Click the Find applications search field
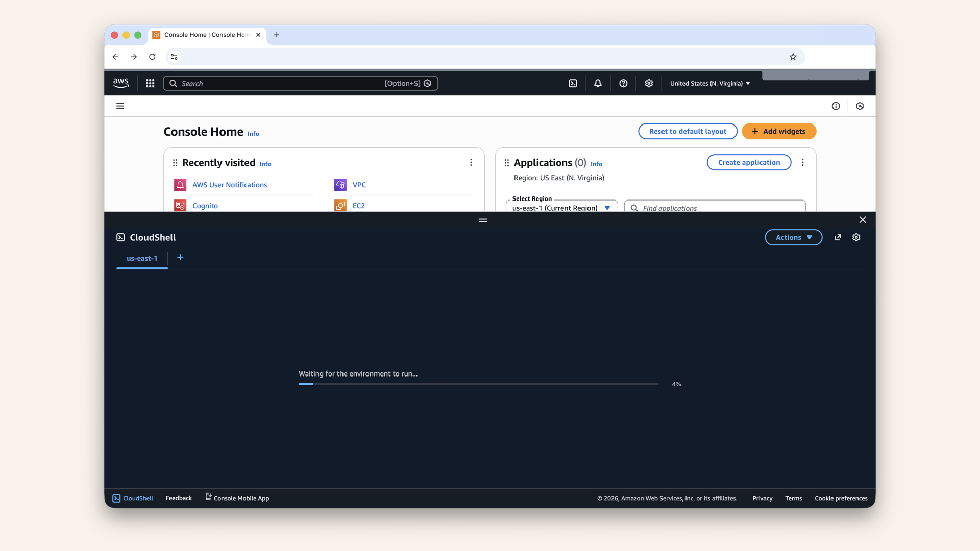 click(x=714, y=208)
